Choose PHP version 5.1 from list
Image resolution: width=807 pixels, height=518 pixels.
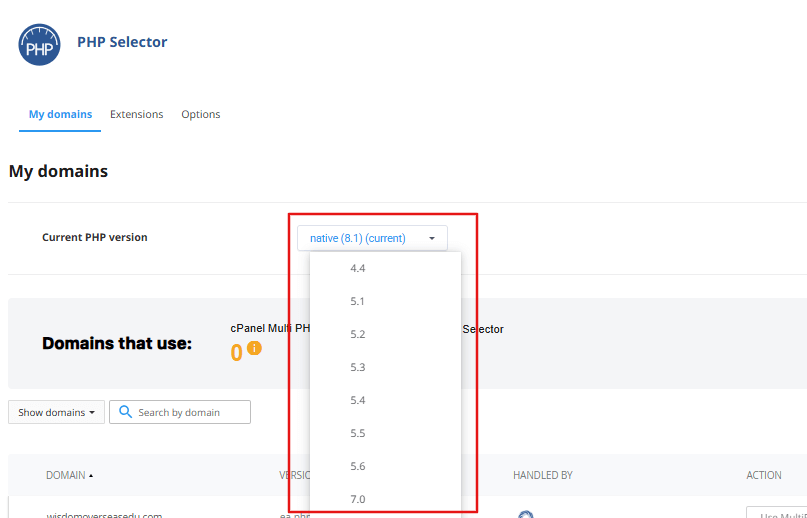(358, 301)
